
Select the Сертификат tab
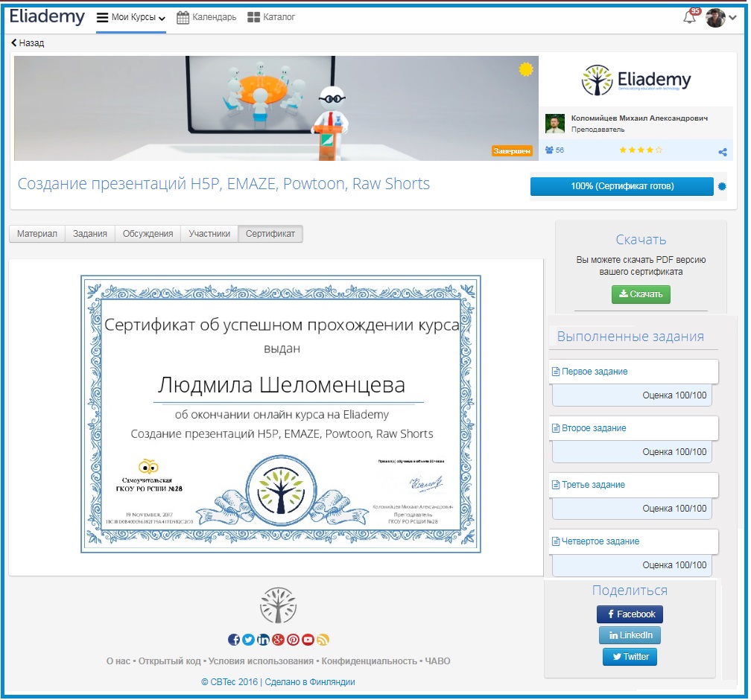coord(271,235)
